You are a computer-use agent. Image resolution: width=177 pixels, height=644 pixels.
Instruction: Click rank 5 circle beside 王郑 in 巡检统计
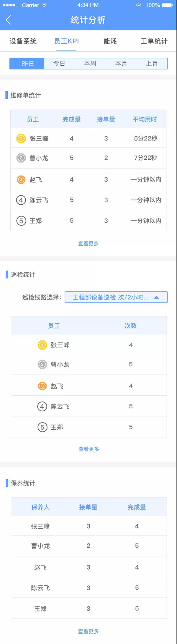(42, 427)
